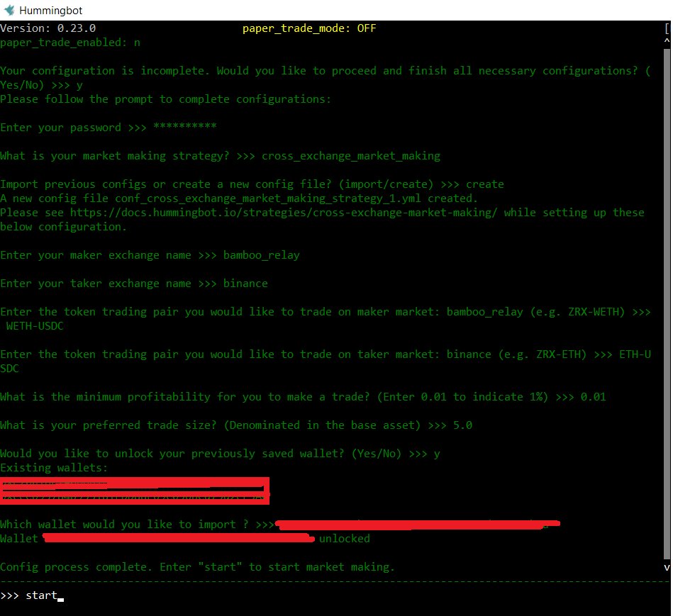Toggle the paper_trade_enabled setting
673x616 pixels.
69,42
